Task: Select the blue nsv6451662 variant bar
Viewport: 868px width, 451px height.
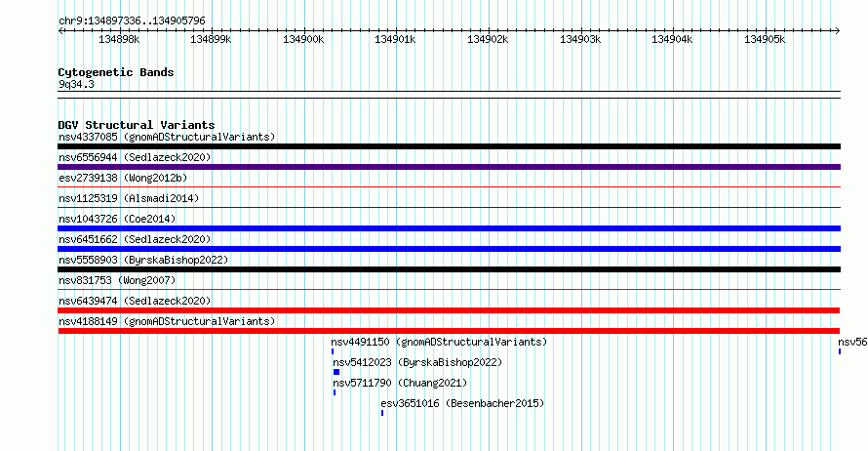Action: point(449,249)
